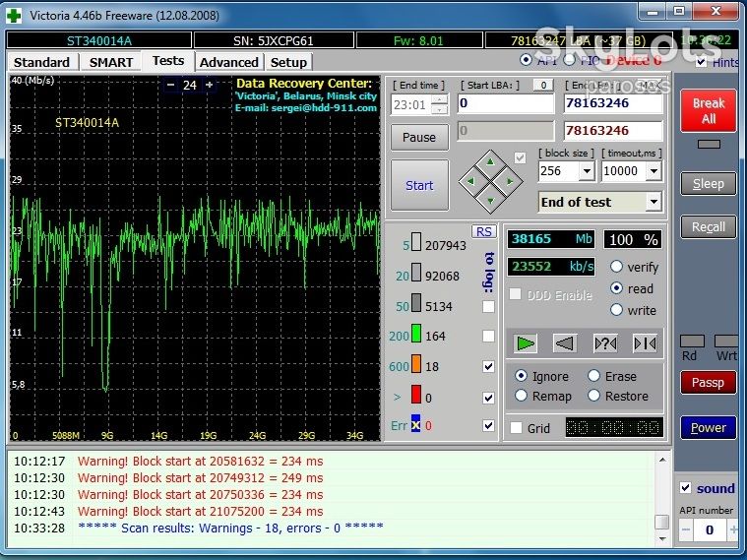Open the block size dropdown
Screen dimensions: 747x560
coord(587,171)
